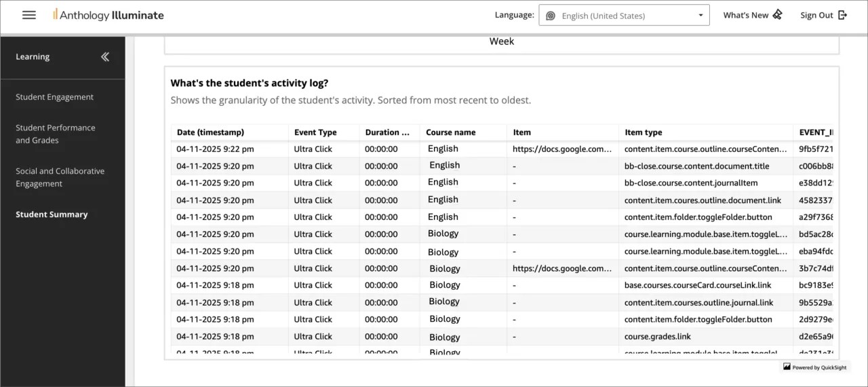
Task: Click the What's New rocket icon
Action: (777, 15)
